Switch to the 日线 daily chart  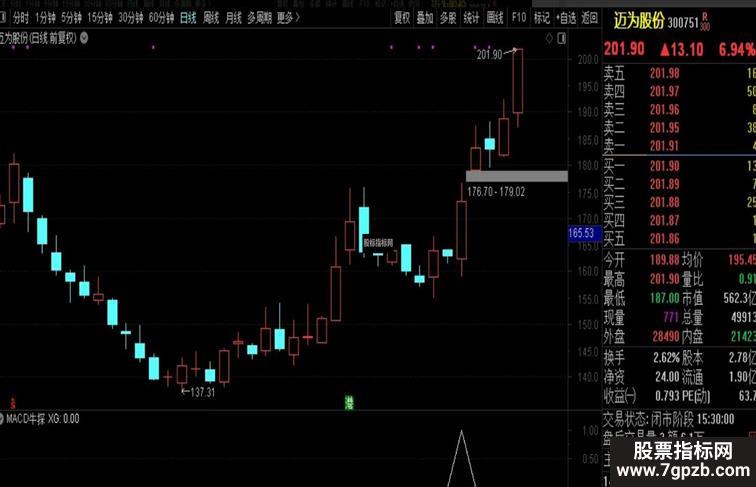[x=188, y=18]
